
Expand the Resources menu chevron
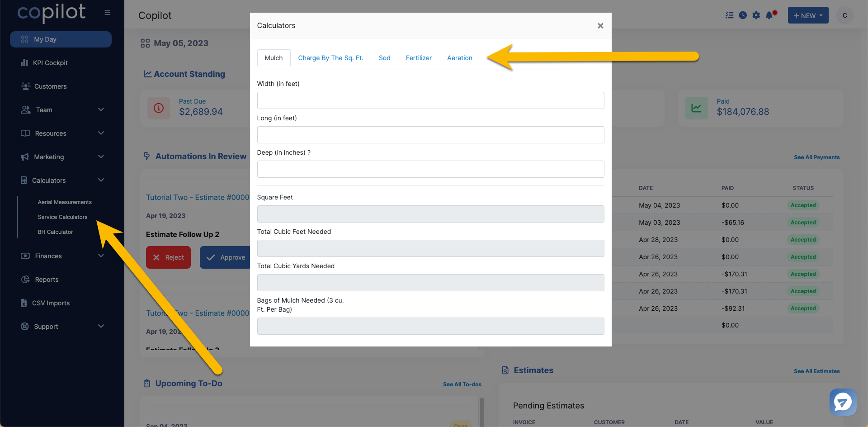pos(101,133)
